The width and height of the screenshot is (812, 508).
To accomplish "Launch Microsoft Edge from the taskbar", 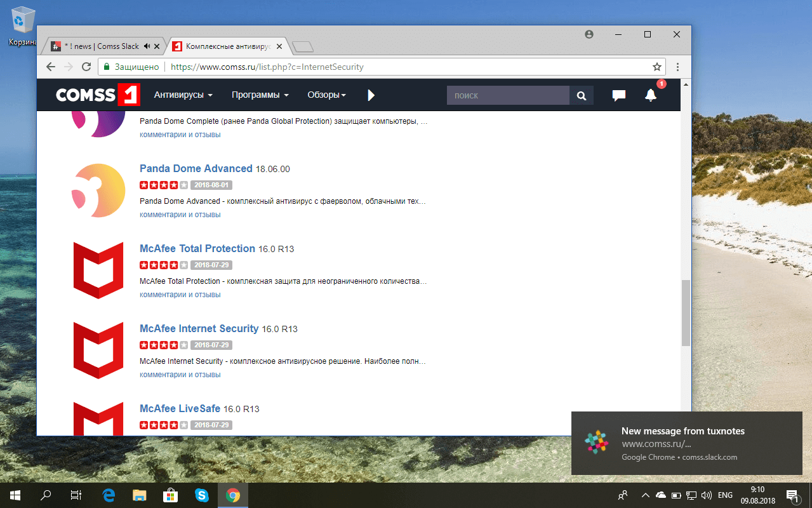I will (109, 495).
